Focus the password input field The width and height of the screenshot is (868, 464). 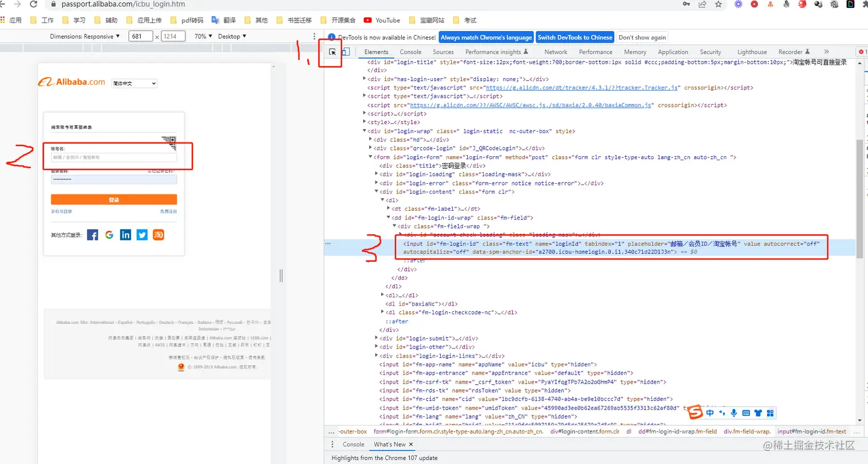[114, 179]
